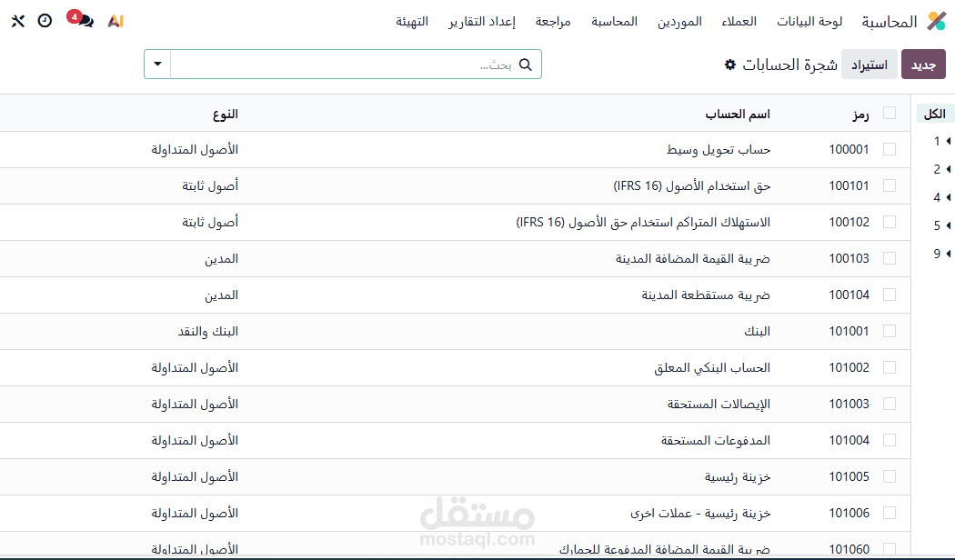Click the accounting app logo icon
Viewport: 955px width, 560px height.
pos(936,19)
